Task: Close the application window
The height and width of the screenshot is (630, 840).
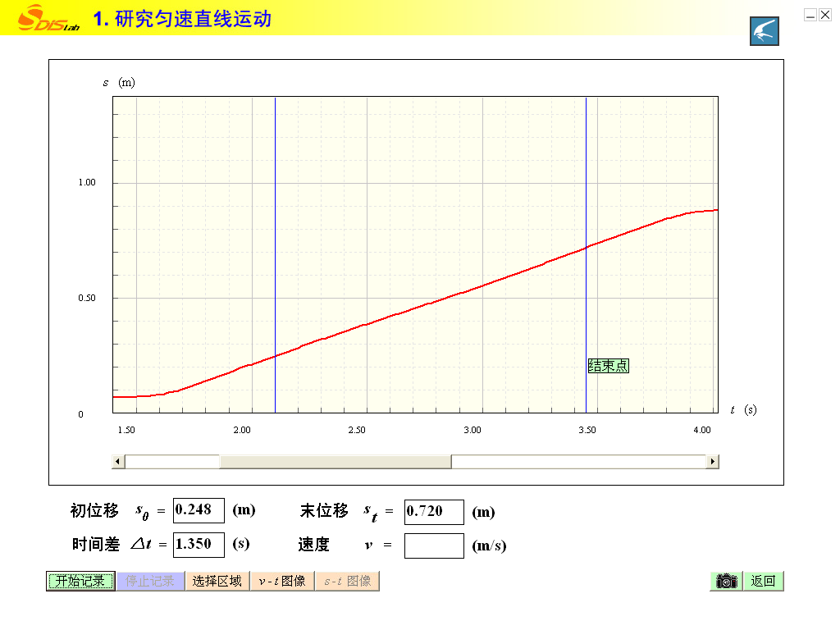Action: [824, 15]
